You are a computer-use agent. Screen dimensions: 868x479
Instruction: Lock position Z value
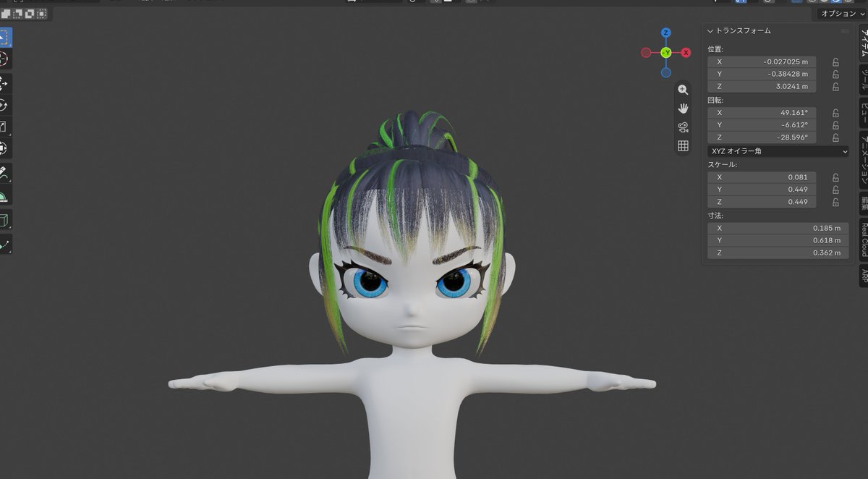(835, 87)
